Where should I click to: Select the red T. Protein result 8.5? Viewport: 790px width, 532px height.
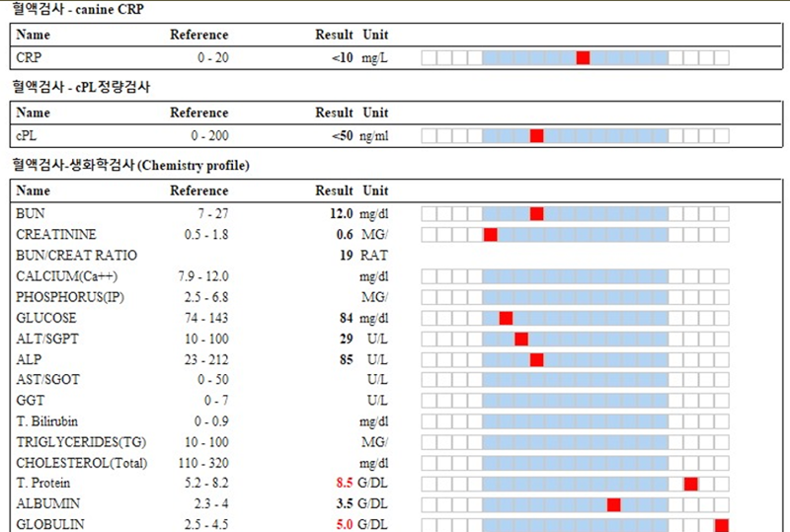click(x=345, y=483)
